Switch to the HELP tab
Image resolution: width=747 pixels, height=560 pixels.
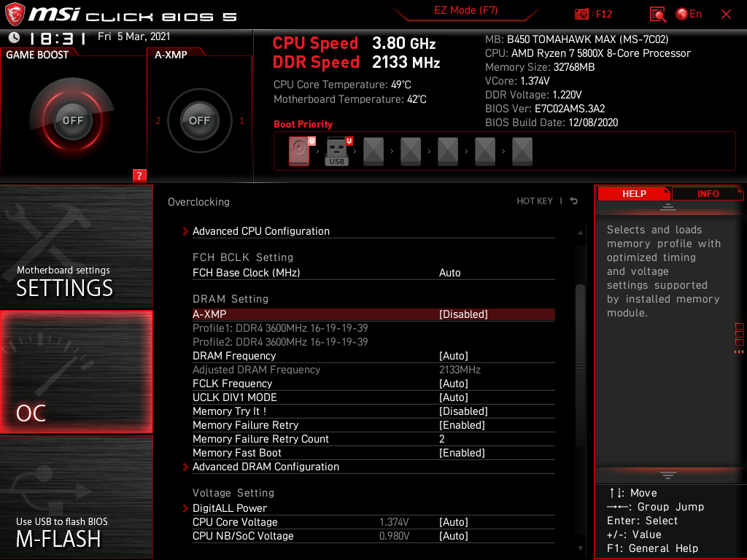[634, 193]
